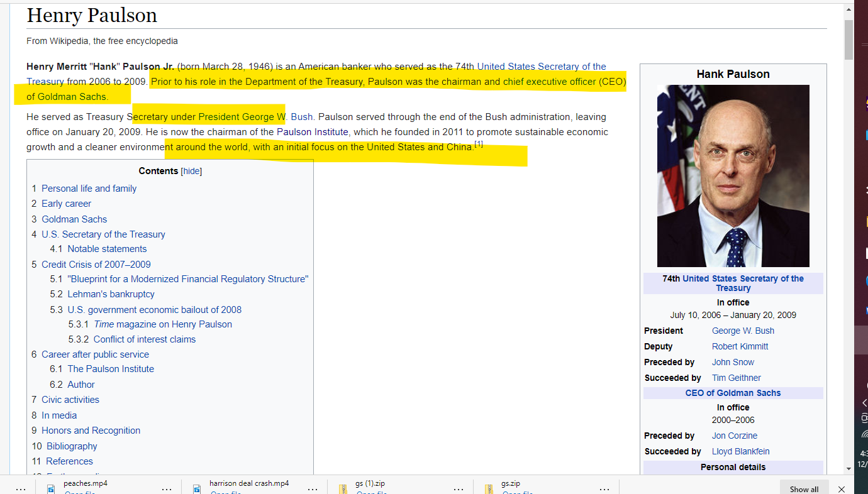Open Tim Geithner successor link
This screenshot has height=494, width=868.
(x=736, y=378)
